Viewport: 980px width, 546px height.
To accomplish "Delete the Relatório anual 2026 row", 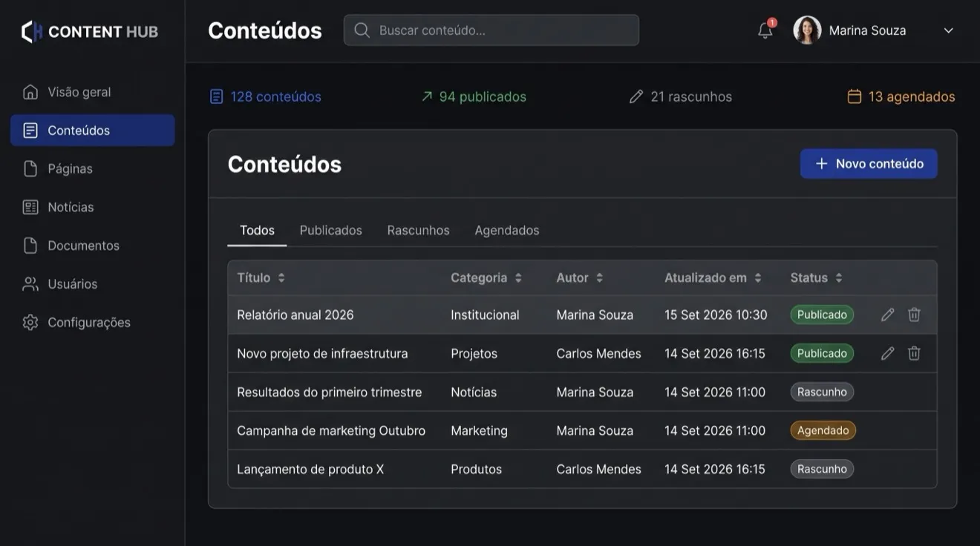I will click(914, 315).
